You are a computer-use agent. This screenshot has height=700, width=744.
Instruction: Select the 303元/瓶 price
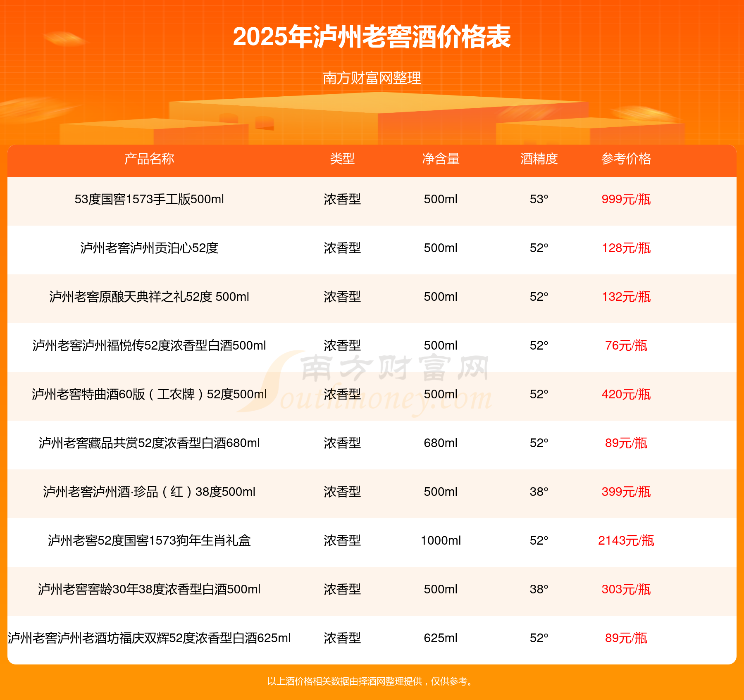626,589
